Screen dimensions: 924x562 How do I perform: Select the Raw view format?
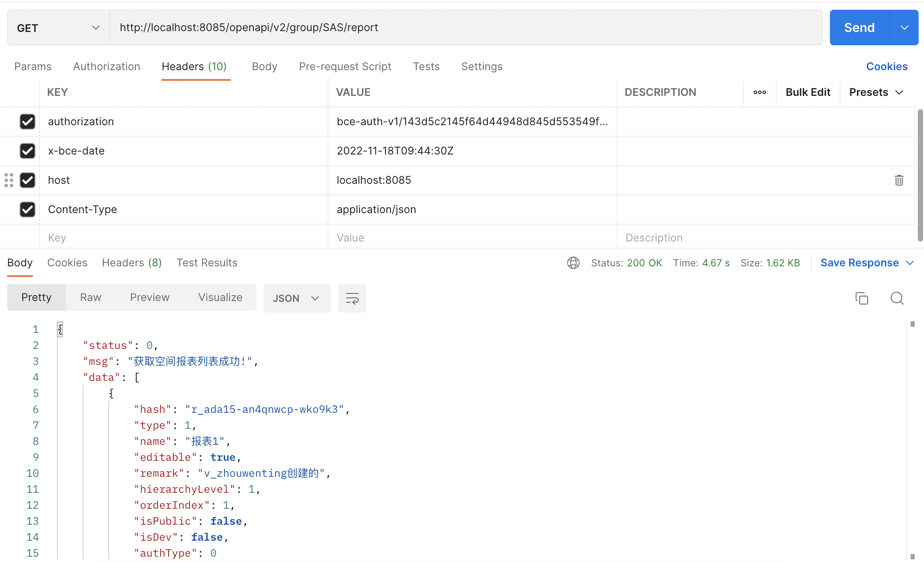[91, 297]
